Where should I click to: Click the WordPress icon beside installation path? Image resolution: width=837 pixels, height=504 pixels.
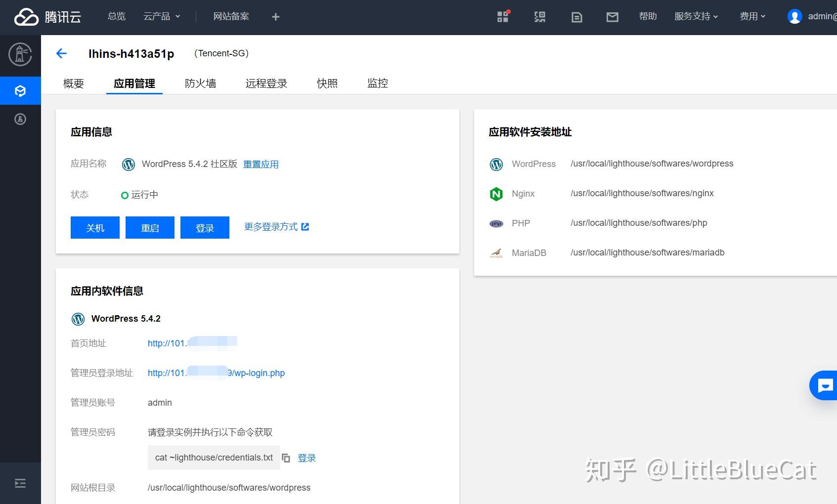[x=496, y=164]
